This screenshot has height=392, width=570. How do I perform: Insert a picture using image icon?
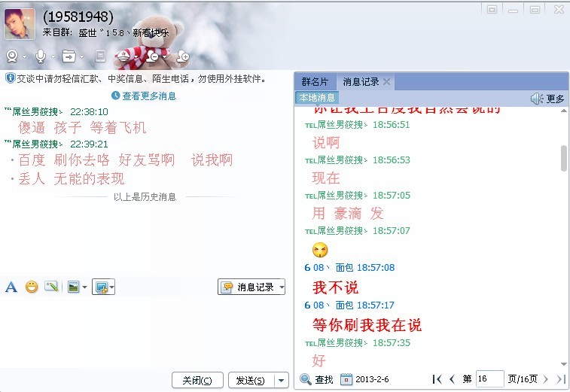[74, 287]
